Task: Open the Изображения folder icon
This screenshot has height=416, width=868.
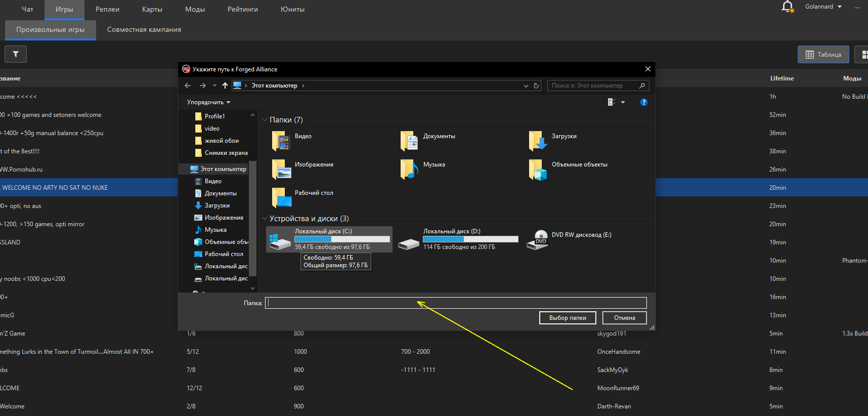Action: click(281, 170)
